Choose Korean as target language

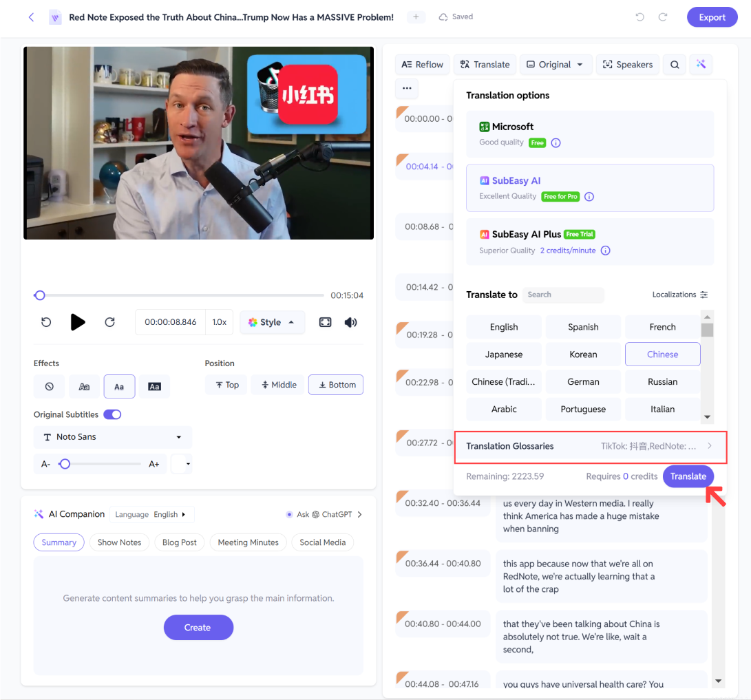coord(583,354)
